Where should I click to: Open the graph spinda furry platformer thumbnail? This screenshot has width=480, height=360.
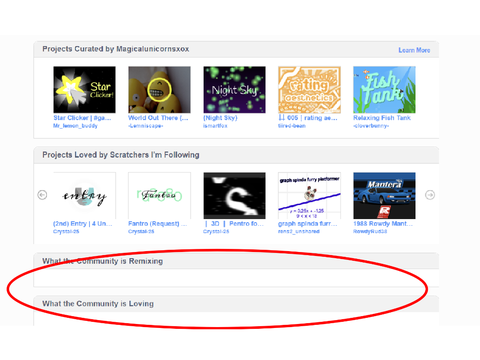click(x=309, y=196)
